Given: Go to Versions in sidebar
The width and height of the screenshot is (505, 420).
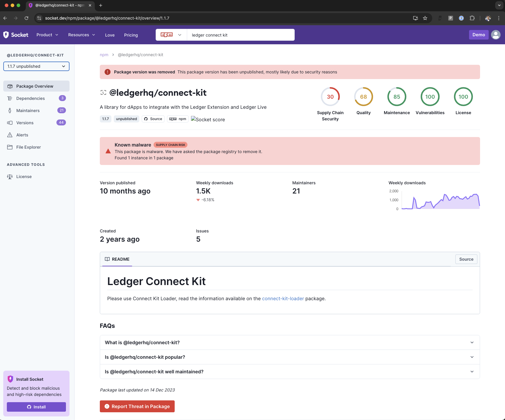Looking at the screenshot, I should (25, 123).
